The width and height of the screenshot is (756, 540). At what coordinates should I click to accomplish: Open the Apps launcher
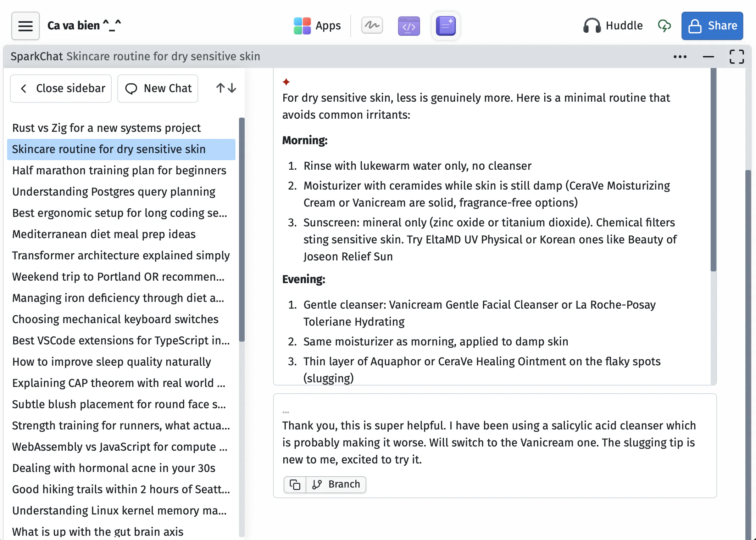317,26
